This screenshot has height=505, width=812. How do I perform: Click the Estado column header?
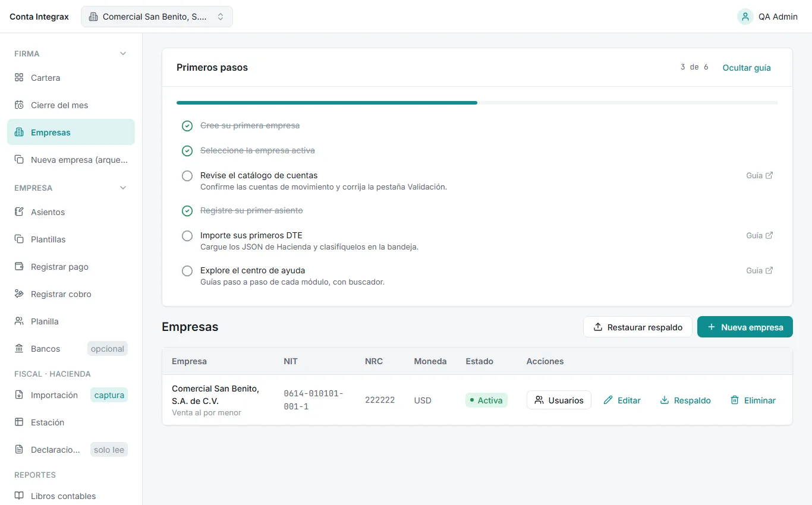click(479, 361)
